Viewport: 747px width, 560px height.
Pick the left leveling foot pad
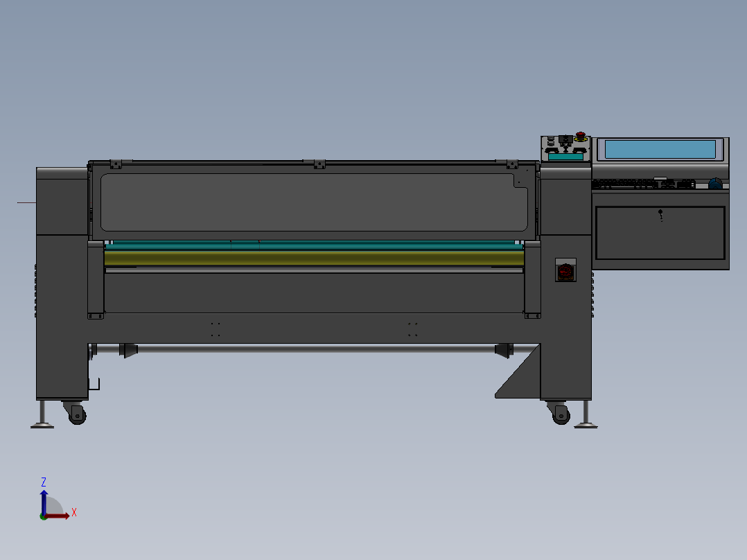[x=42, y=426]
